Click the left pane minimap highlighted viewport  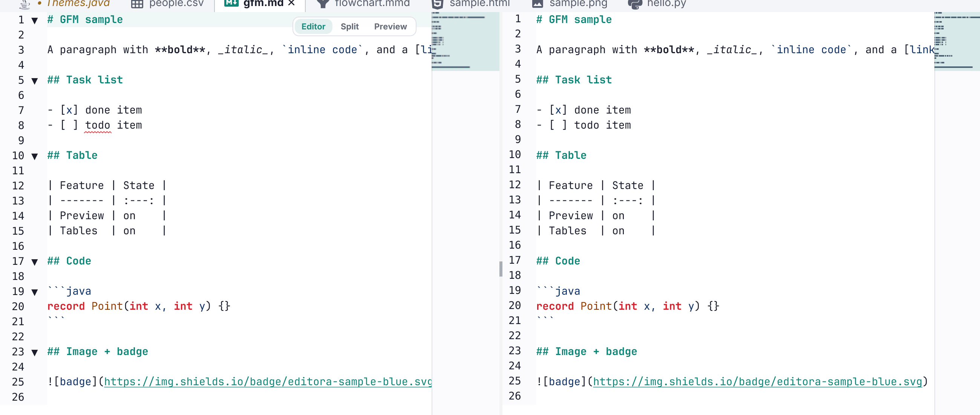pos(465,41)
